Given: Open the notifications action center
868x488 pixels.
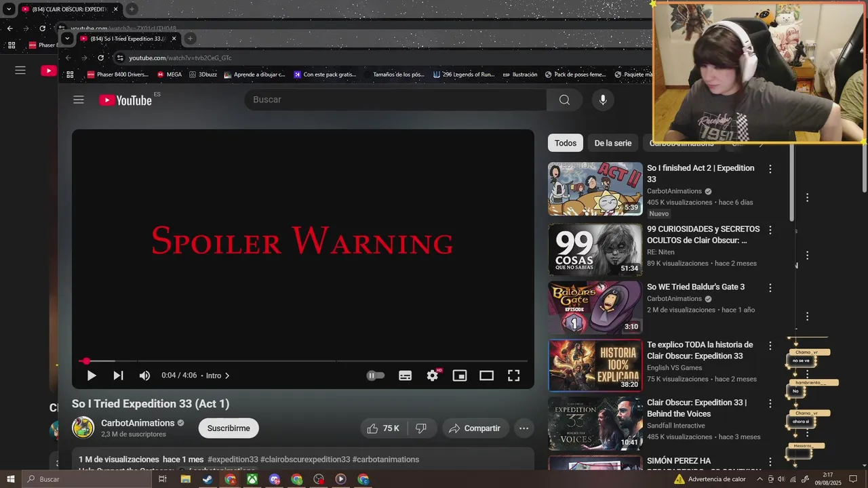Looking at the screenshot, I should [853, 479].
